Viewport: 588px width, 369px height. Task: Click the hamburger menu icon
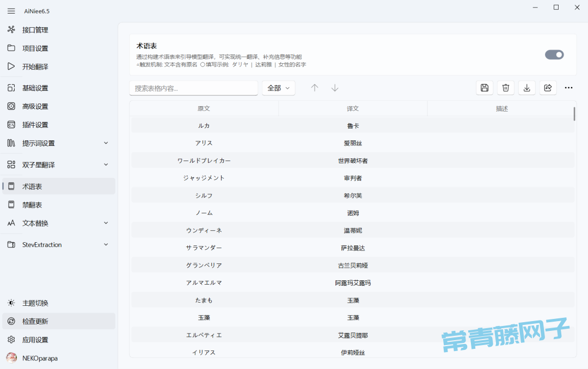pos(11,11)
